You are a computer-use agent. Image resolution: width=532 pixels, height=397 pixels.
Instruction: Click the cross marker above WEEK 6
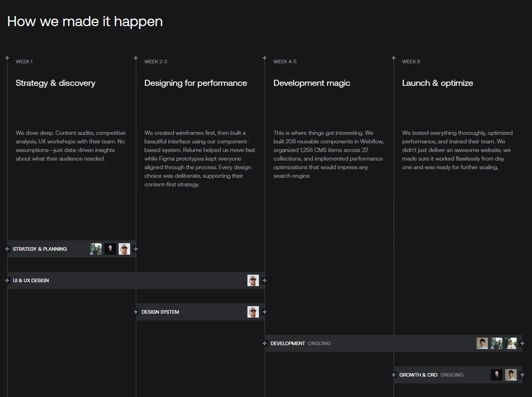click(x=394, y=58)
